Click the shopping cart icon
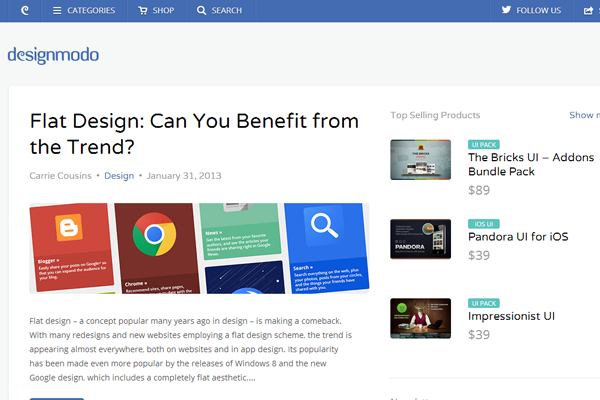 point(143,10)
